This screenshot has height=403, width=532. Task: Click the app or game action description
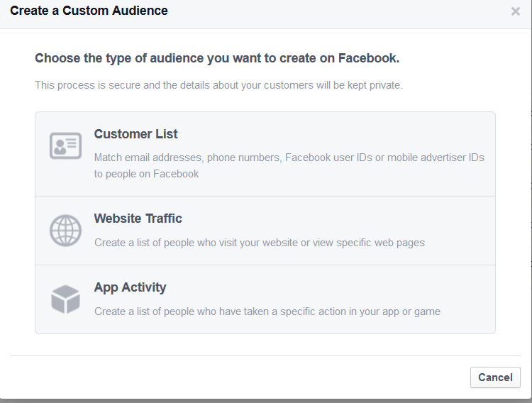[x=267, y=311]
